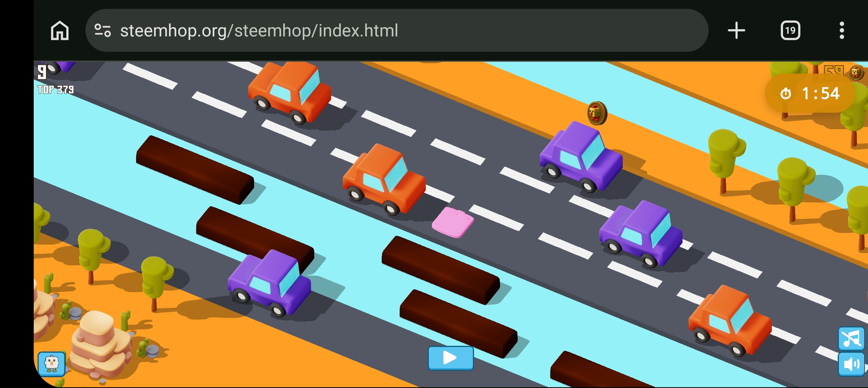Tap the 1:54 countdown timer badge
Image resolution: width=868 pixels, height=388 pixels.
[810, 93]
